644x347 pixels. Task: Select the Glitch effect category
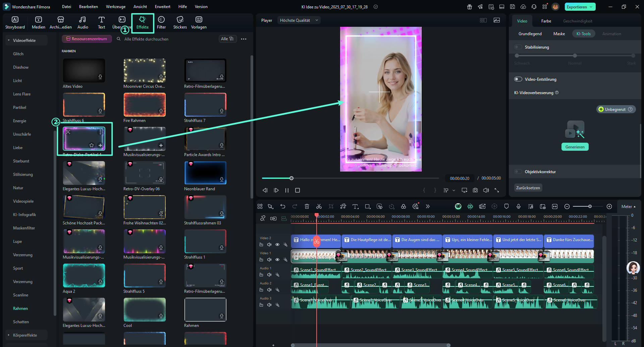(x=18, y=54)
